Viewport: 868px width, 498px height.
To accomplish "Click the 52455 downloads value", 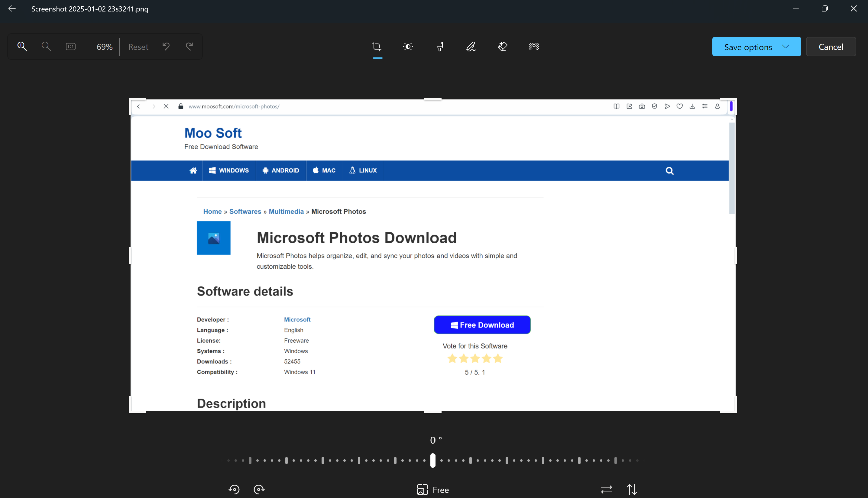I will click(x=292, y=361).
